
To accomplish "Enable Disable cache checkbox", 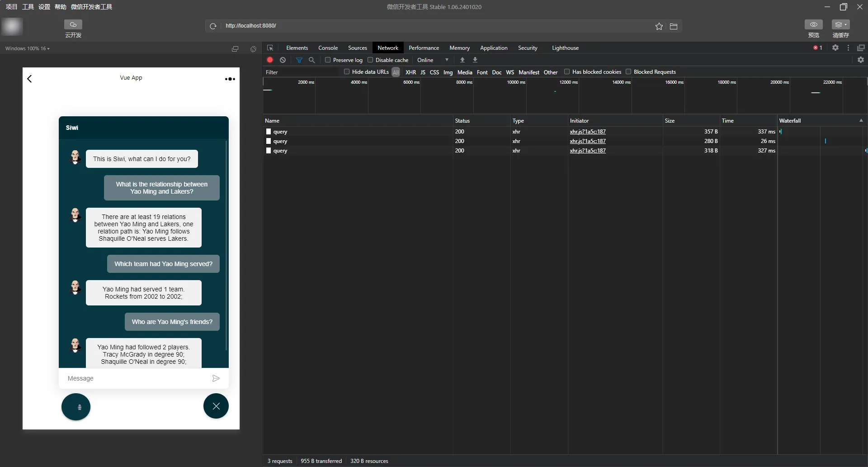I will pyautogui.click(x=370, y=60).
